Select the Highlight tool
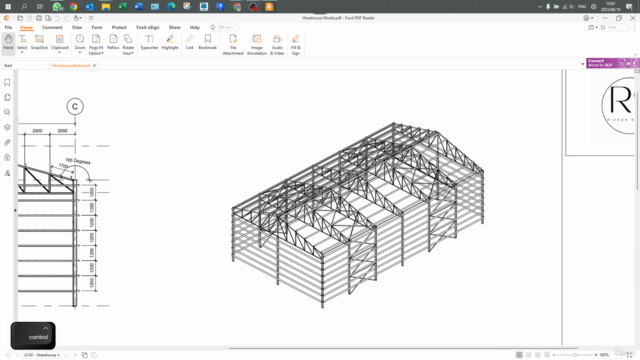The width and height of the screenshot is (640, 360). pyautogui.click(x=170, y=42)
